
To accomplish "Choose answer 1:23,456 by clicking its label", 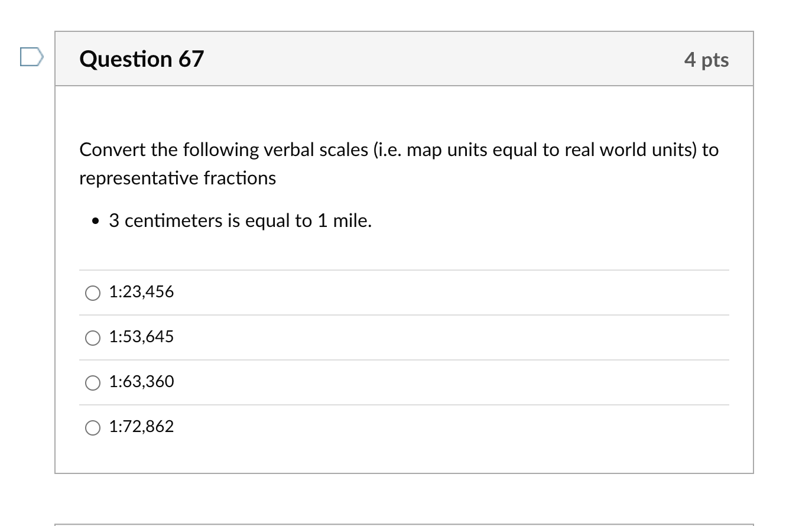I will click(x=141, y=291).
